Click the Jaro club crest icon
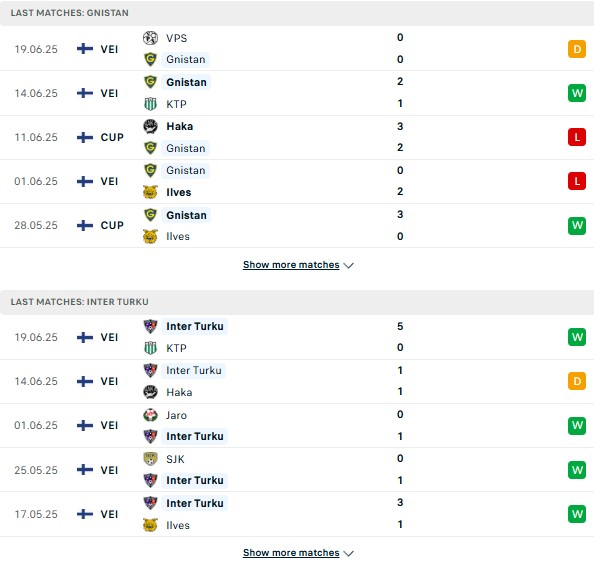This screenshot has height=573, width=594. [150, 415]
